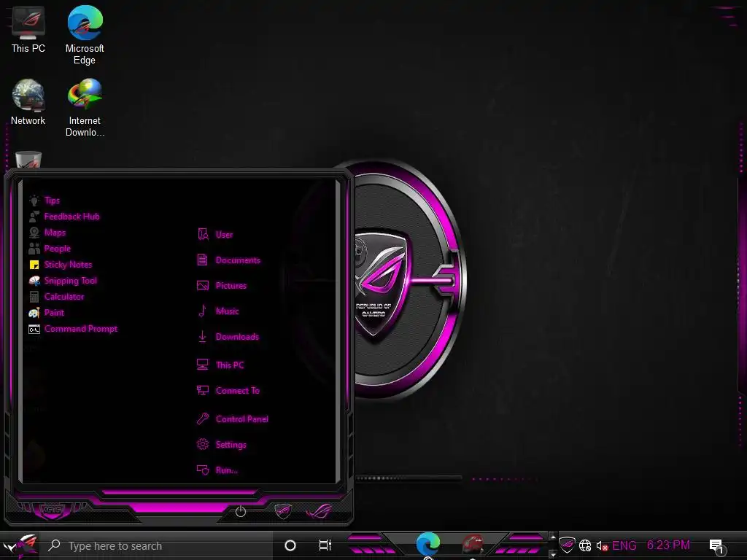The width and height of the screenshot is (747, 560).
Task: Open Microsoft Edge from the taskbar
Action: [x=427, y=544]
